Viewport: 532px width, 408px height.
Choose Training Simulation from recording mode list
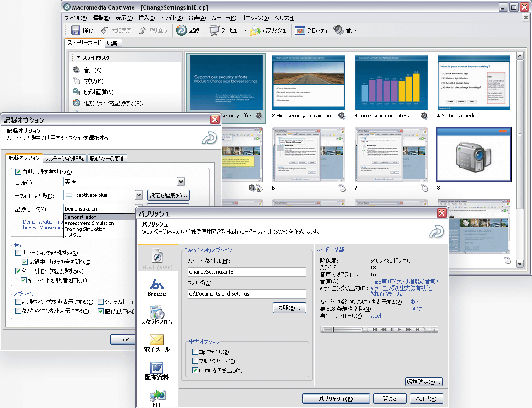coord(85,229)
